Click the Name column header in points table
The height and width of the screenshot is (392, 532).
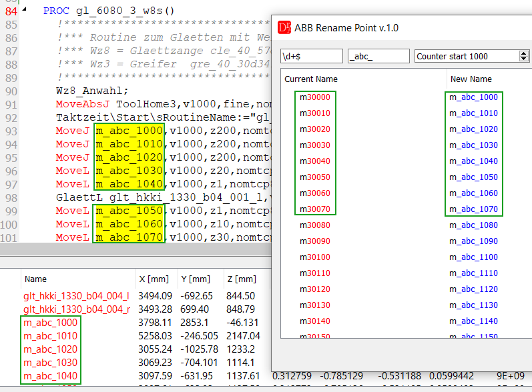[x=35, y=279]
